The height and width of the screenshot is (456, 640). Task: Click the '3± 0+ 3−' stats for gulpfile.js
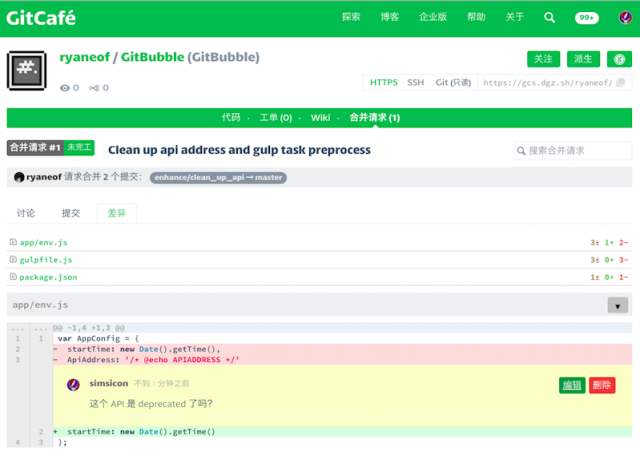pos(609,260)
